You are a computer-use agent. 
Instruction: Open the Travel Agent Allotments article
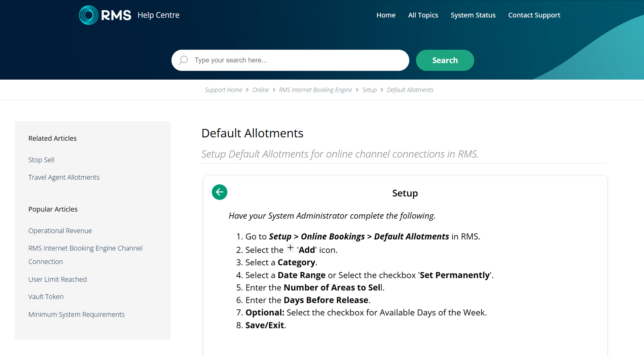point(64,177)
